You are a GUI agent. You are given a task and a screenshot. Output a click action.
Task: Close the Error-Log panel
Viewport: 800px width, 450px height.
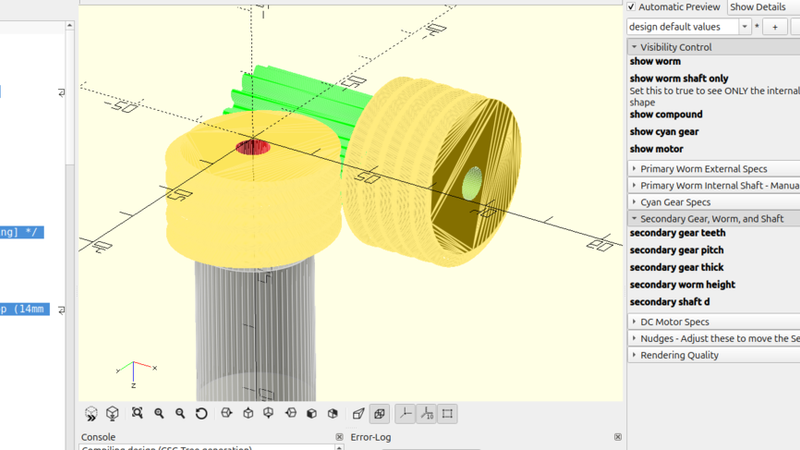618,437
